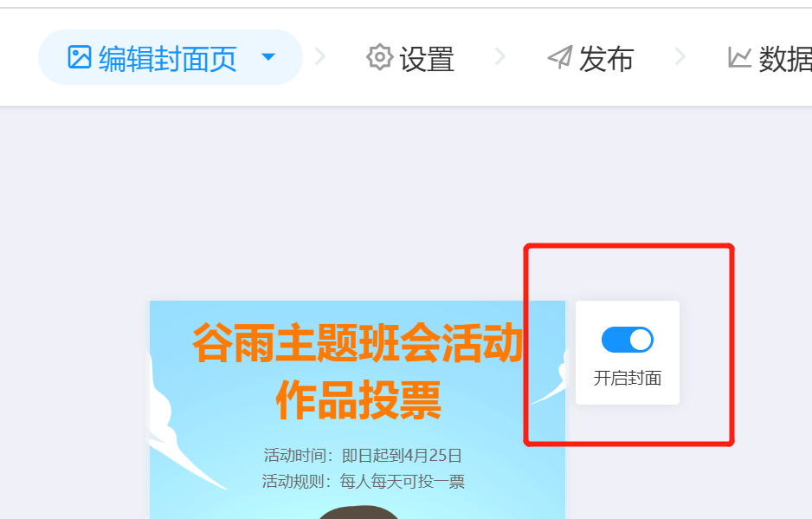Image resolution: width=812 pixels, height=519 pixels.
Task: Click the line chart icon for 数据
Action: (739, 57)
